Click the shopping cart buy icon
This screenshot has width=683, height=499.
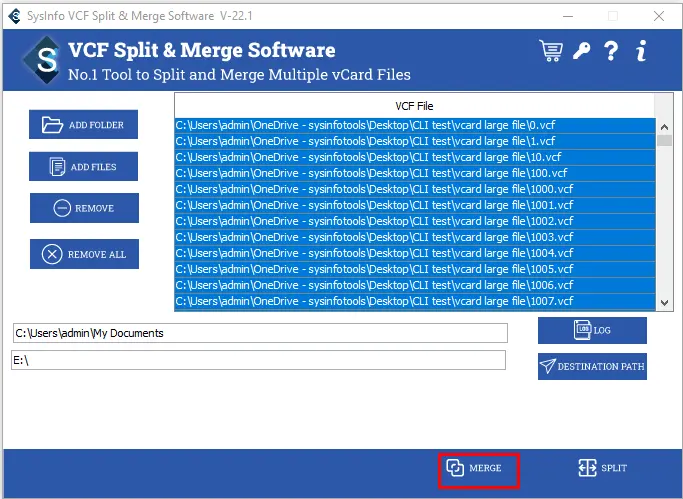coord(550,51)
